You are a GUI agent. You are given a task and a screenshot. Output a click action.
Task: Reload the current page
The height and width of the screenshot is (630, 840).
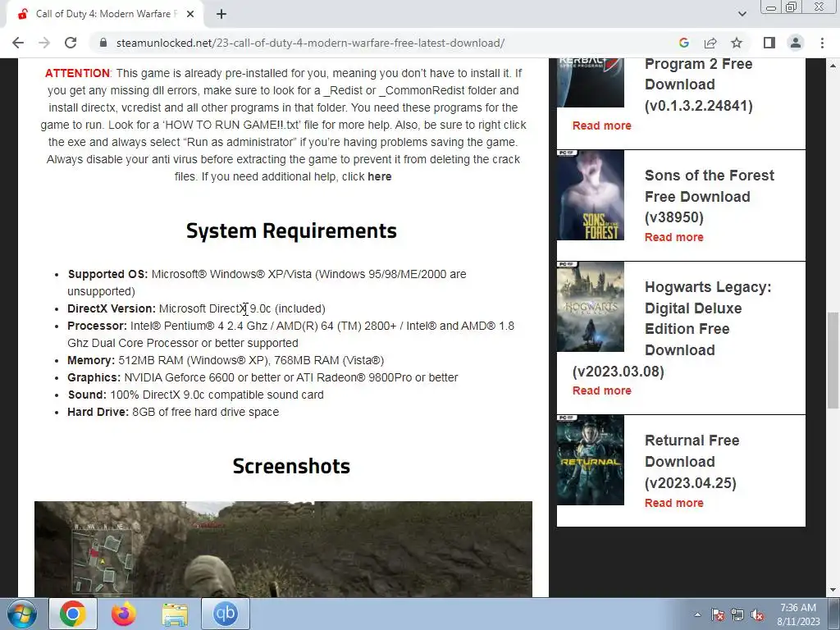point(71,43)
